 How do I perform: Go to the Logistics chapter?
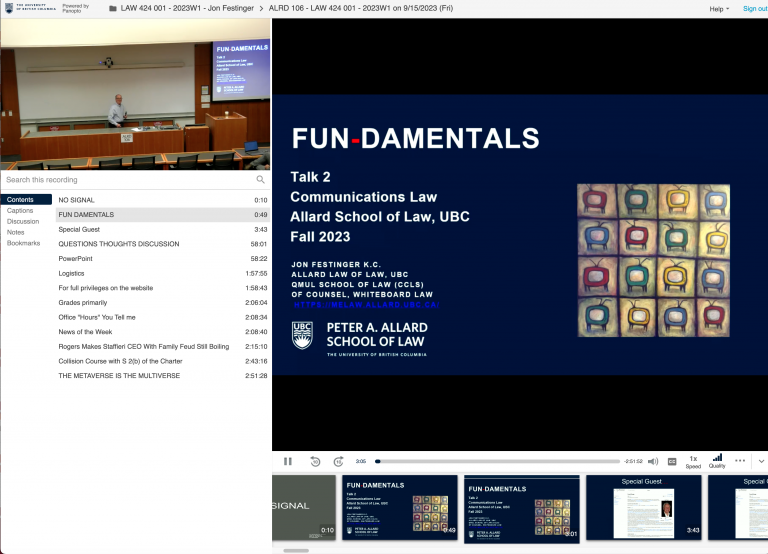point(163,273)
